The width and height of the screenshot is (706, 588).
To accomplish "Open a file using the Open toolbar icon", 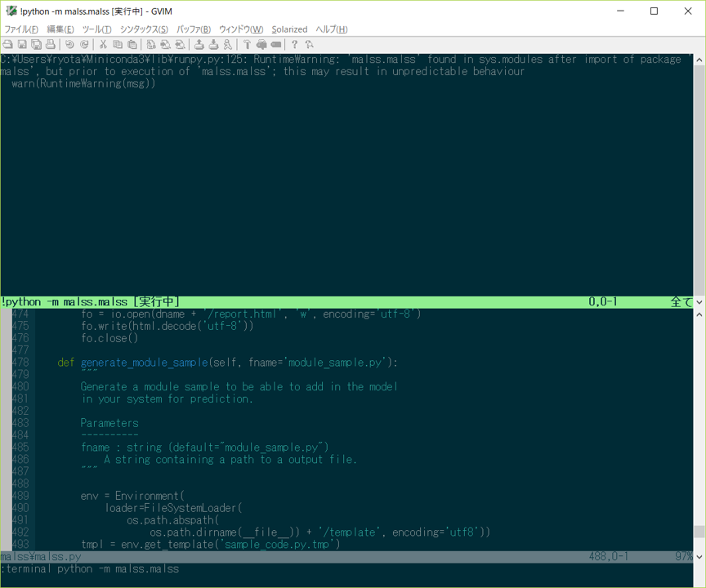I will pos(7,44).
